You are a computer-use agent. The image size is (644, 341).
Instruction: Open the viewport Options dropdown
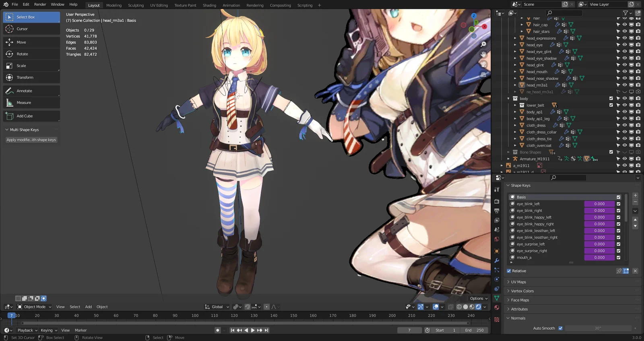click(479, 298)
